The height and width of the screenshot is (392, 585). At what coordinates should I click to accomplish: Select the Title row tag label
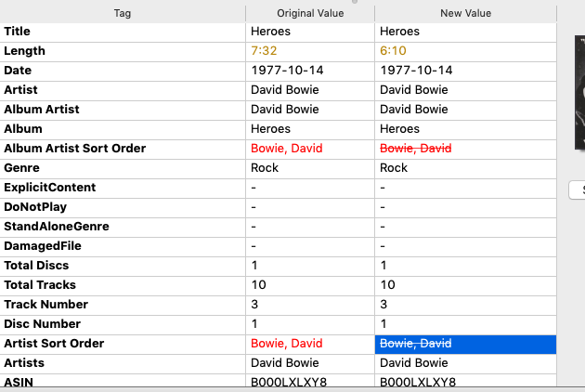pos(17,32)
